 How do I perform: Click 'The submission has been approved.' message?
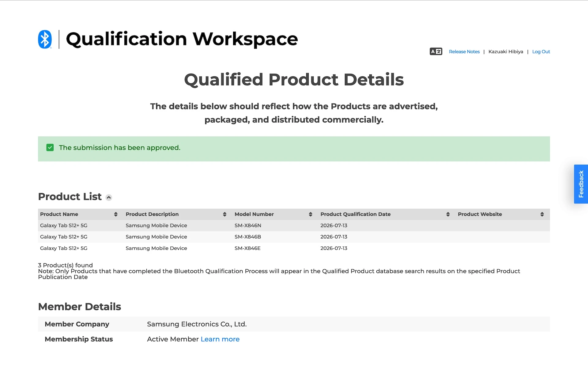coord(119,148)
